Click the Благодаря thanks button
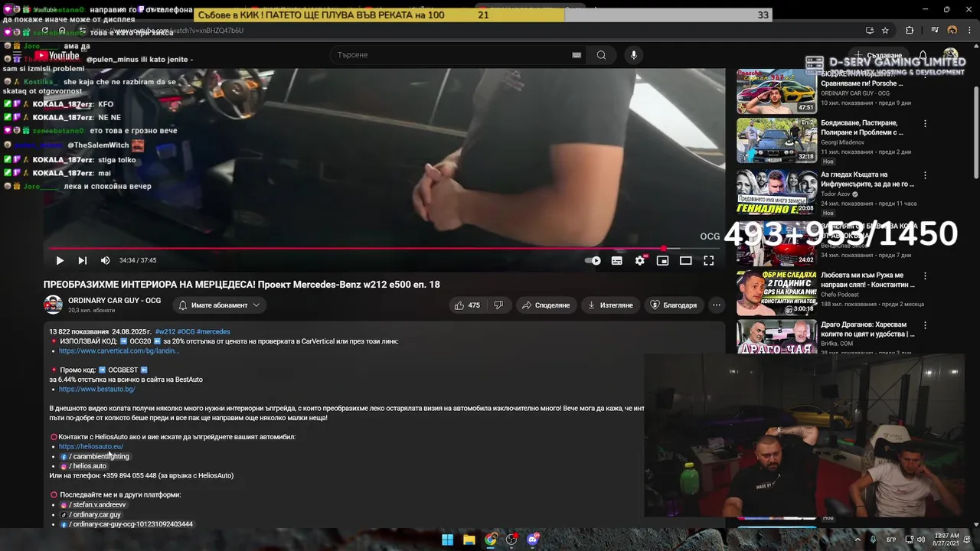Screen dimensions: 980x551 point(673,305)
